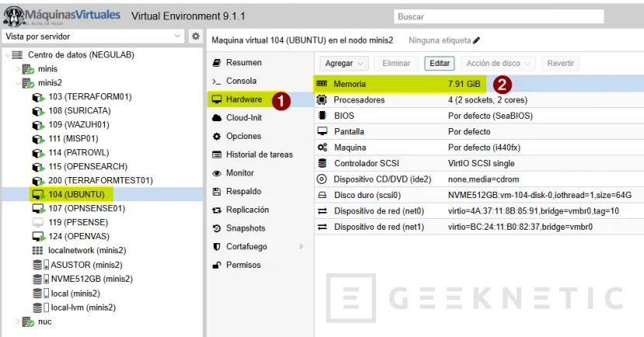Click the hard disk icon for scsi0
The height and width of the screenshot is (337, 644).
click(322, 195)
